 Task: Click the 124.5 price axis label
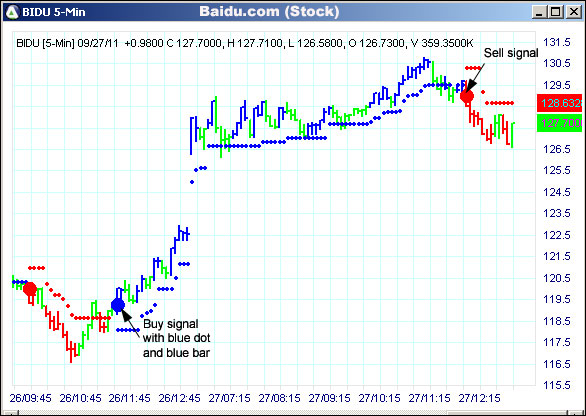coord(557,192)
